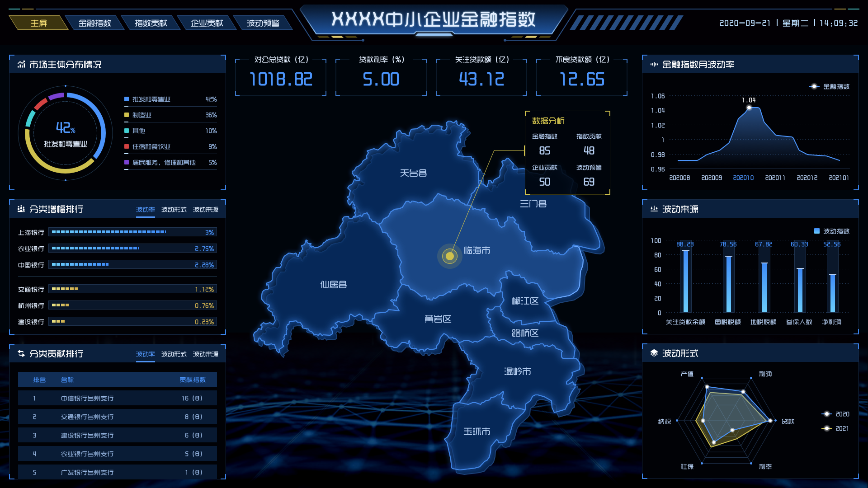Screen dimensions: 868x488
Task: Click the 分类增幅排行 bar chart icon
Action: 21,209
